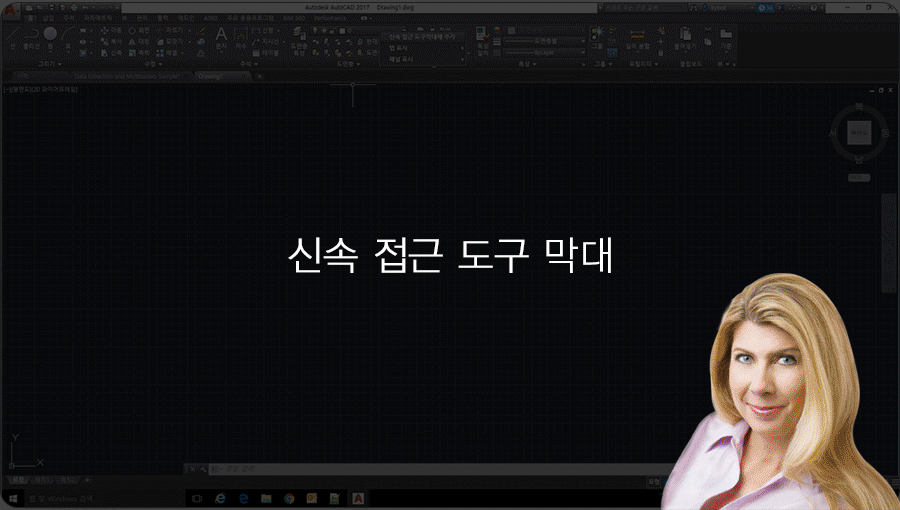Click the AutoCAD application menu logo
The image size is (900, 510).
pyautogui.click(x=10, y=7)
